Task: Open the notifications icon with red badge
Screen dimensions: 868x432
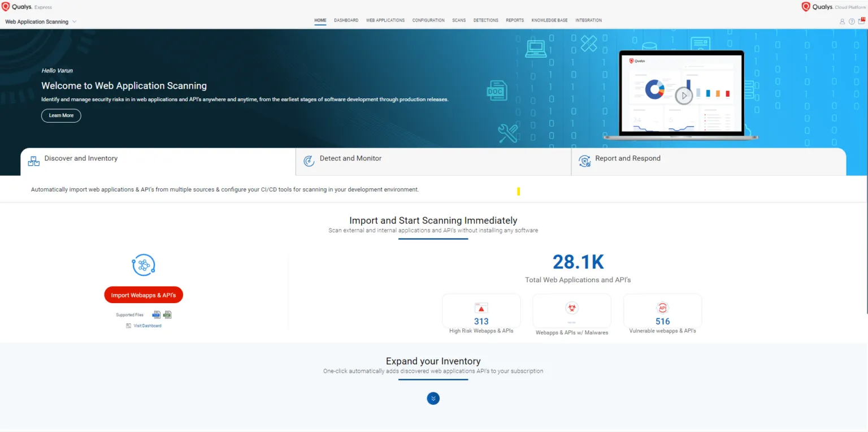Action: [862, 21]
